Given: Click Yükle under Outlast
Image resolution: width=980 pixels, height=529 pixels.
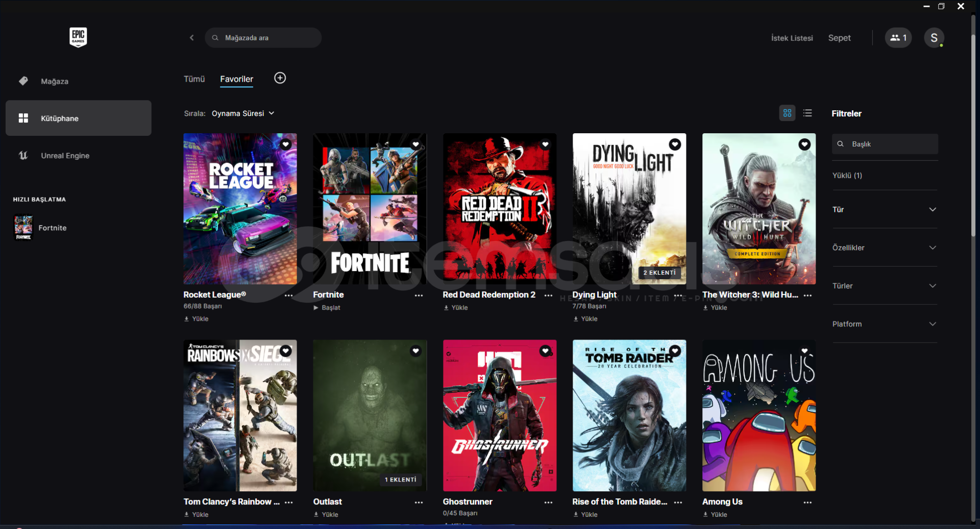Looking at the screenshot, I should coord(326,514).
